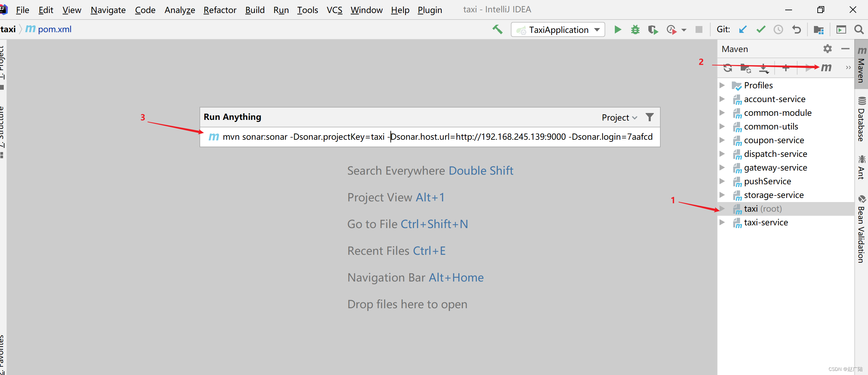Click the Run Anything command input field

[437, 137]
